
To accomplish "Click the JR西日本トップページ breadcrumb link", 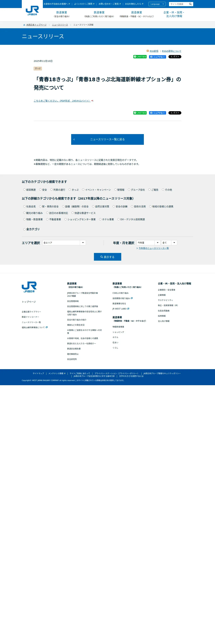I will pos(36,25).
